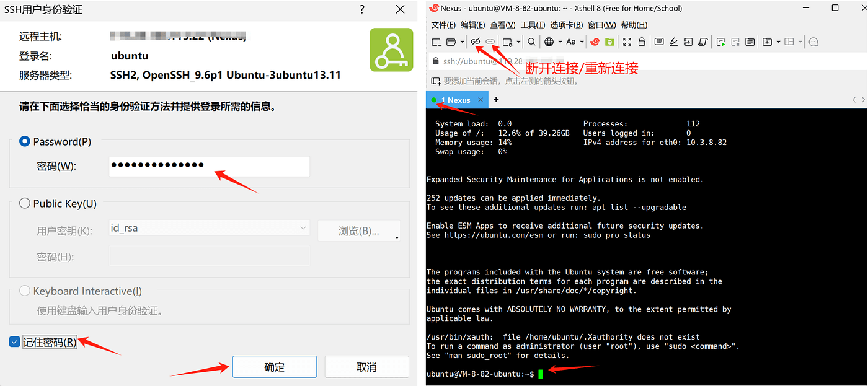Expand the Properties dropdown arrow

tap(518, 42)
